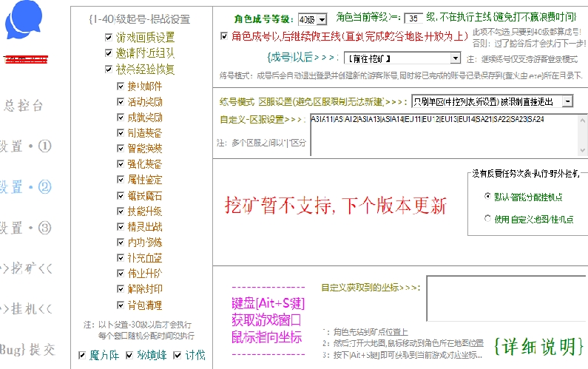
Task: Toggle the 内功修炼 checkbox
Action: pos(121,243)
